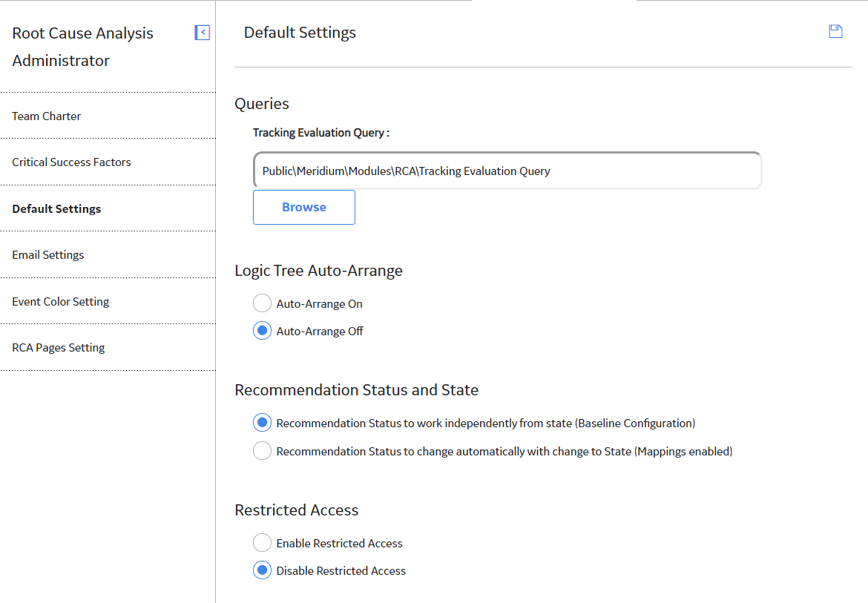
Task: Click the Logic Tree Auto-Arrange heading
Action: pyautogui.click(x=318, y=271)
